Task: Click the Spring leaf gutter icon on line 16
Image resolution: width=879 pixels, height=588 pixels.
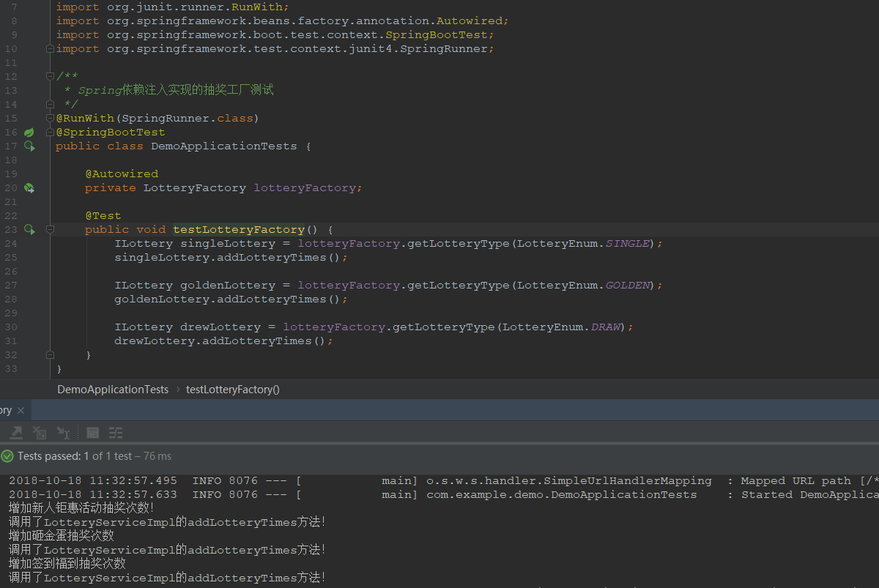Action: (x=29, y=133)
